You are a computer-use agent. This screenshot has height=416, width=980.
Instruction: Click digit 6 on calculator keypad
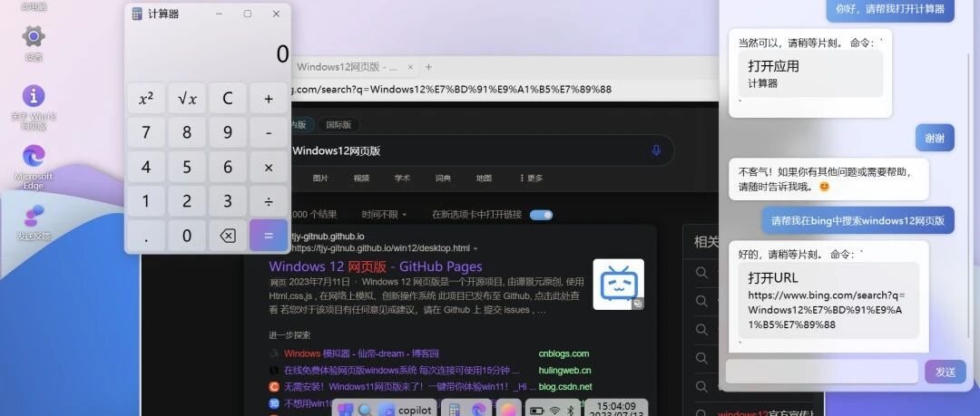(228, 167)
